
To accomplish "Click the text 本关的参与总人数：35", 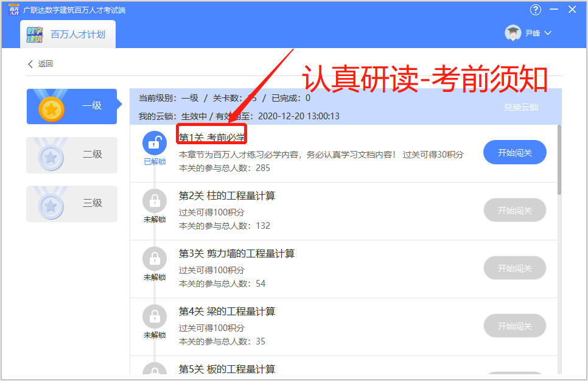I will tap(222, 341).
